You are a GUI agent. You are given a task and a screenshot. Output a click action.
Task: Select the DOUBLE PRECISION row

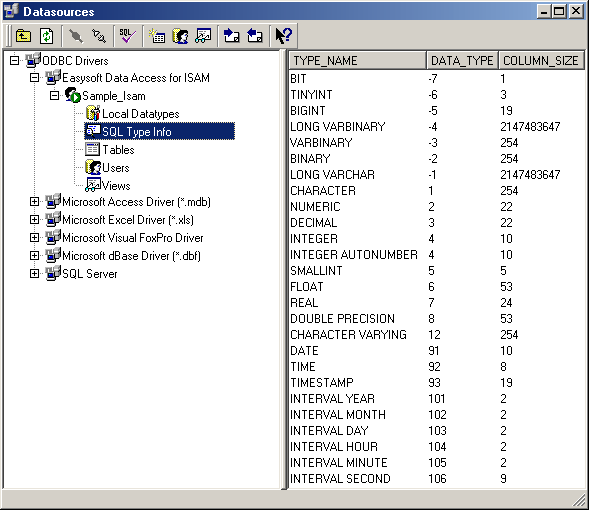coord(436,318)
